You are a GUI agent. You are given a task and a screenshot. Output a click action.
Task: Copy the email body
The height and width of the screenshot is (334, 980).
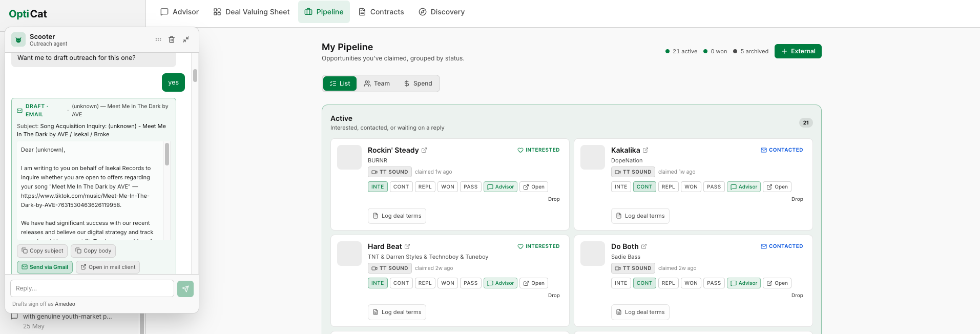[x=93, y=251]
